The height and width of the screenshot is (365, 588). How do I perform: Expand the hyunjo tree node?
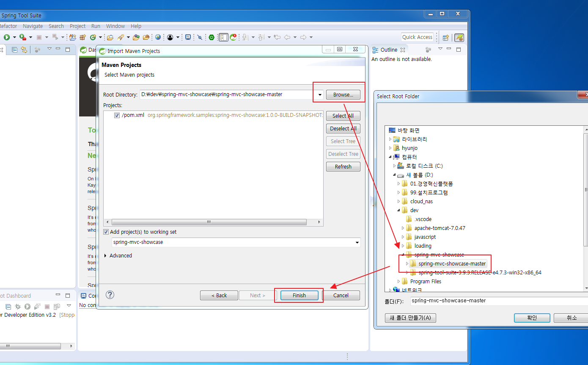click(390, 148)
